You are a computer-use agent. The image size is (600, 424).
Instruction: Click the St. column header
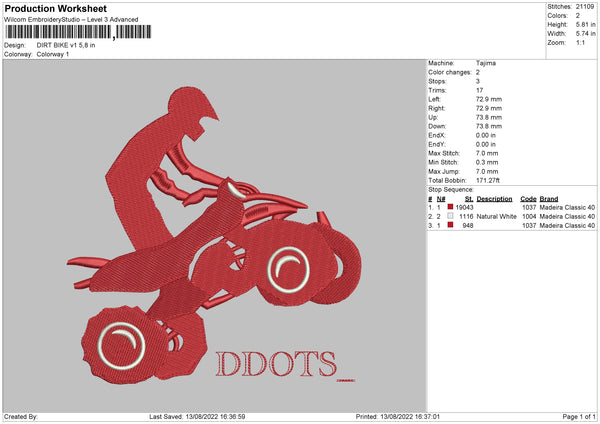(468, 198)
